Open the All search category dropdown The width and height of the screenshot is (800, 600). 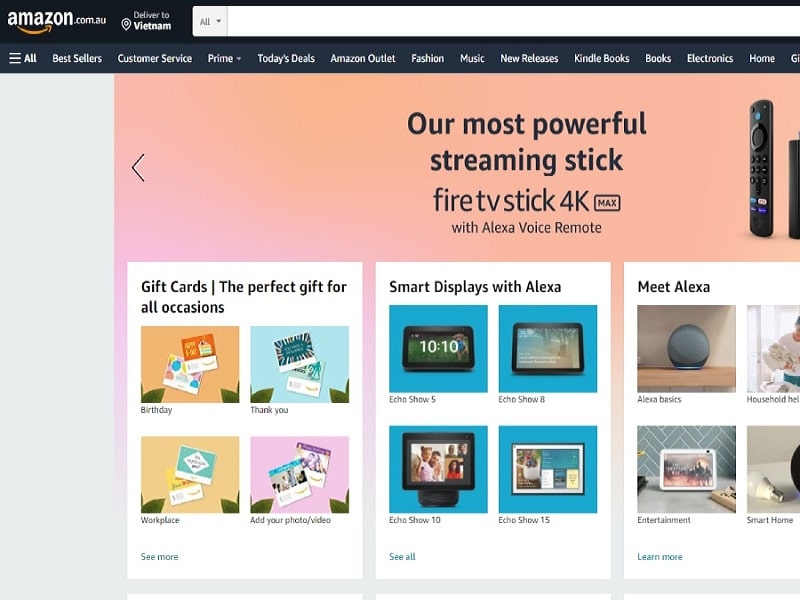point(210,21)
